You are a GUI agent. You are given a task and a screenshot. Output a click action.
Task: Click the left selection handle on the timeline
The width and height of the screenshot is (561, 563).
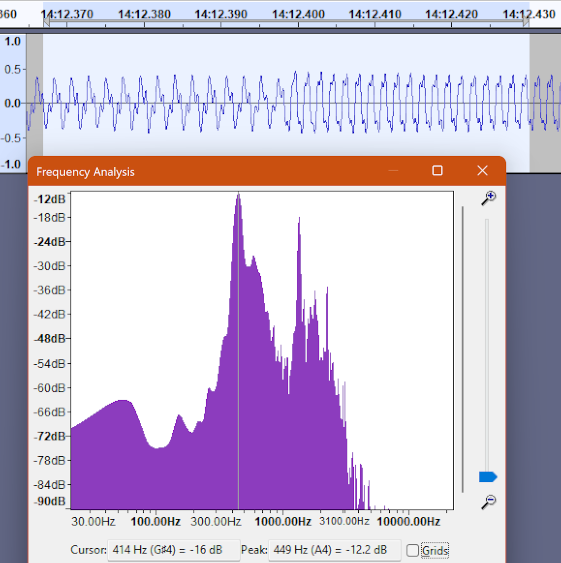click(x=46, y=22)
